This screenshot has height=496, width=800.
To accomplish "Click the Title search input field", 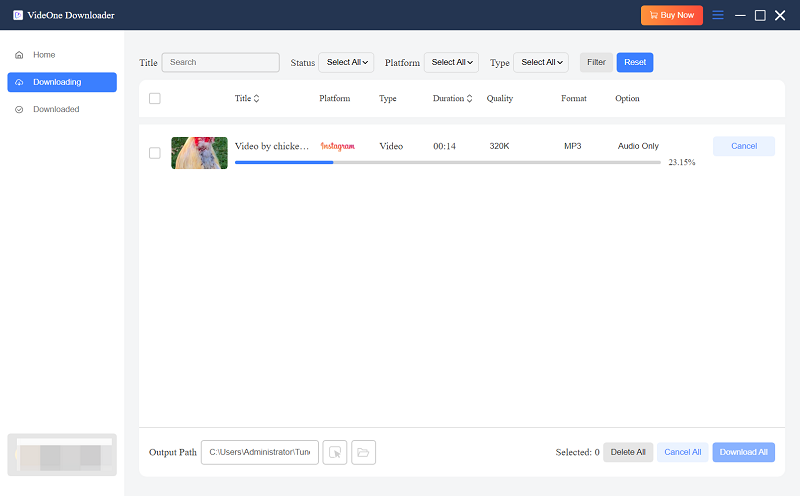I will tap(220, 62).
